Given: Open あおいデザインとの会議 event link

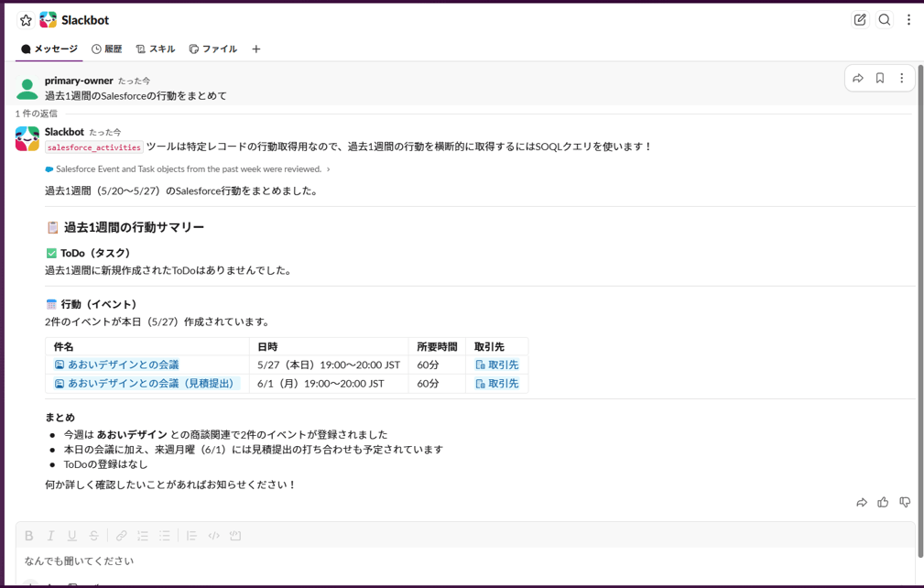Looking at the screenshot, I should pos(116,365).
